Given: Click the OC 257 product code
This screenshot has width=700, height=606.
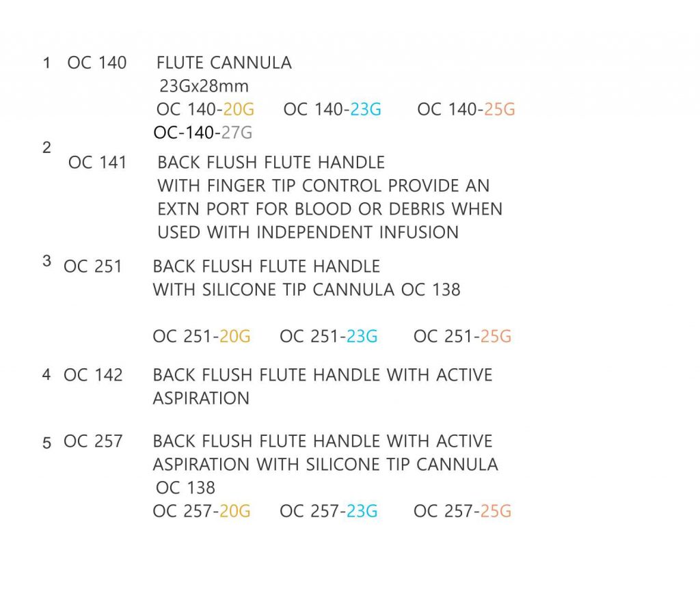Looking at the screenshot, I should 93,441.
